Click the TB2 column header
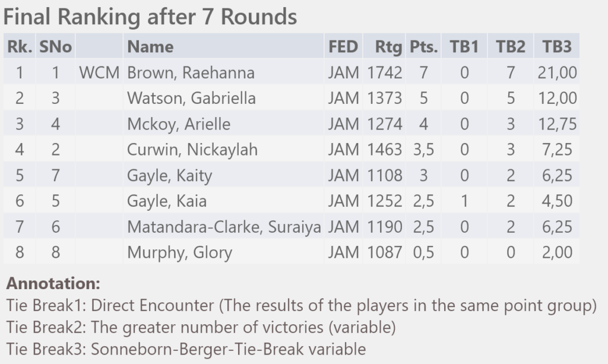 pyautogui.click(x=510, y=47)
